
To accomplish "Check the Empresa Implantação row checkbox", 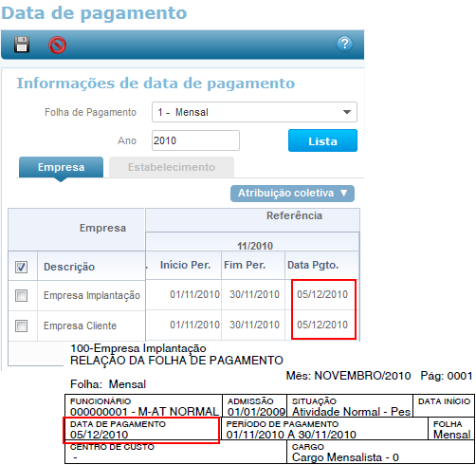I will (21, 295).
